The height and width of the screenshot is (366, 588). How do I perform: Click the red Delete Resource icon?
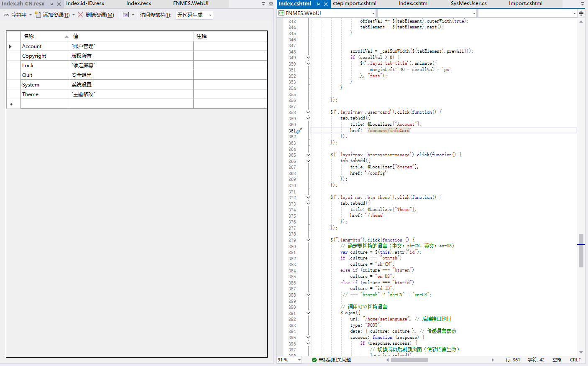pyautogui.click(x=80, y=15)
